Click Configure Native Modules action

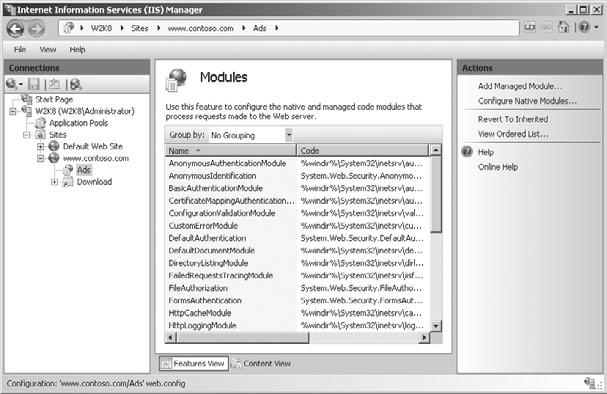coord(527,101)
